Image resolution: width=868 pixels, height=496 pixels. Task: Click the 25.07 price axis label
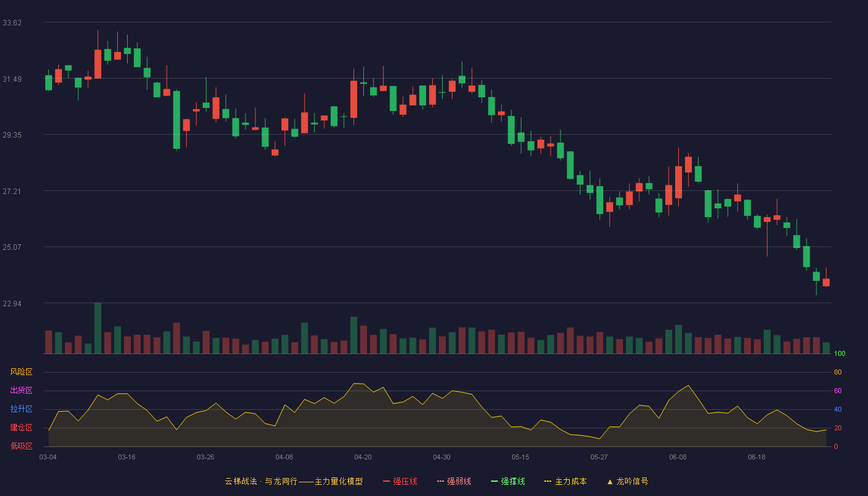(x=12, y=247)
